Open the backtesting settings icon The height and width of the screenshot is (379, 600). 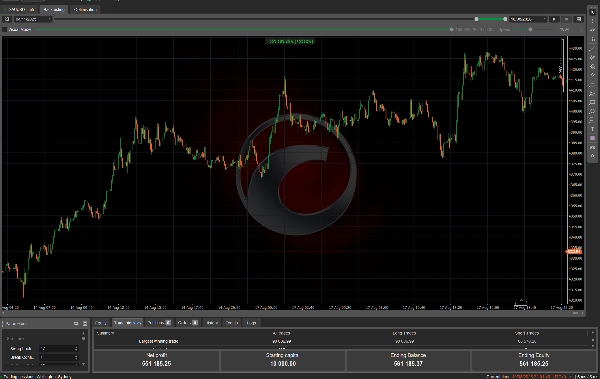[579, 19]
